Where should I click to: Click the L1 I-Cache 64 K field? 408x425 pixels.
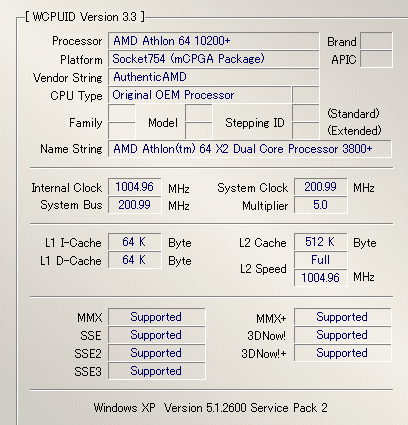[x=135, y=242]
